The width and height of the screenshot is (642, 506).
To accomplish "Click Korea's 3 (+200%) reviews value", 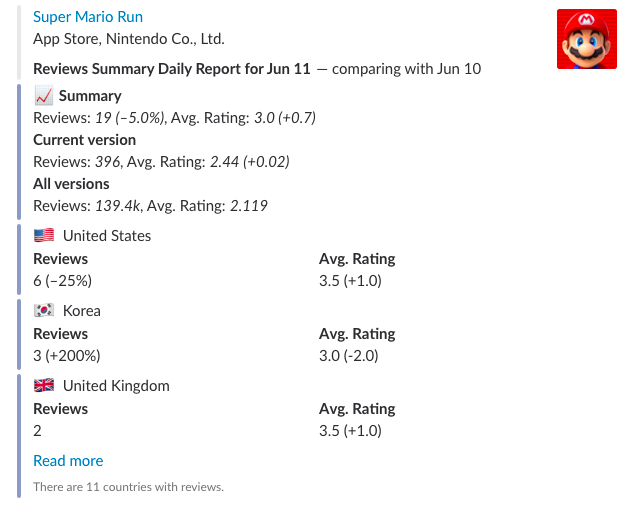I will click(x=67, y=355).
